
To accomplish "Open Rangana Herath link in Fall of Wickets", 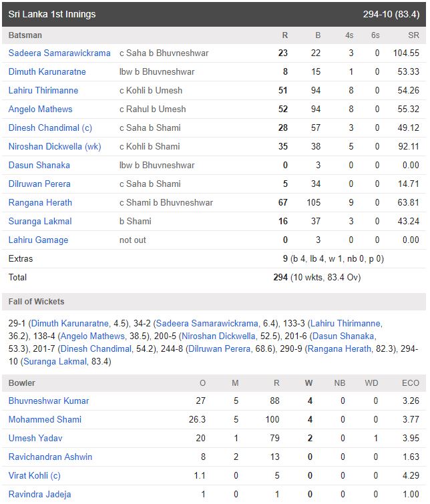I will (339, 348).
